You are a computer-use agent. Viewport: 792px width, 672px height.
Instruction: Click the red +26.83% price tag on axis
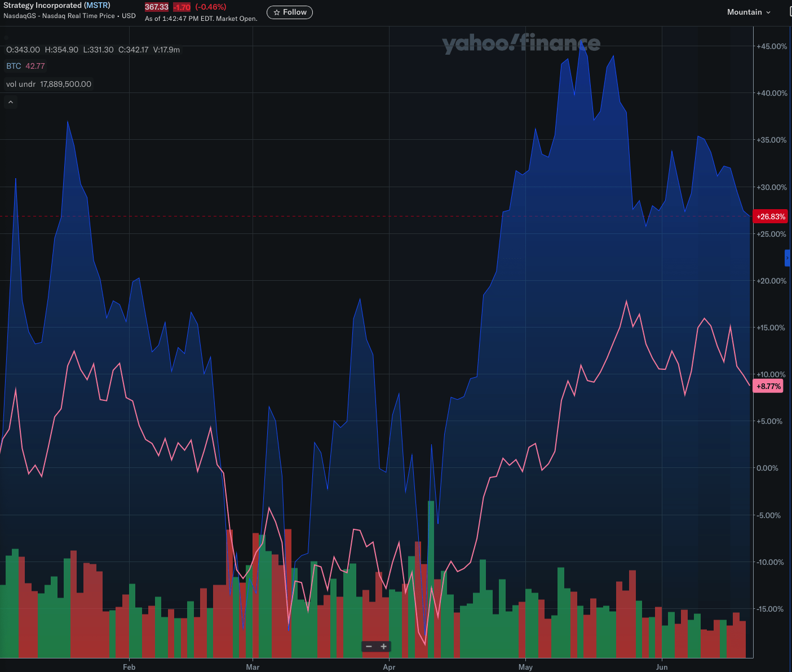770,216
